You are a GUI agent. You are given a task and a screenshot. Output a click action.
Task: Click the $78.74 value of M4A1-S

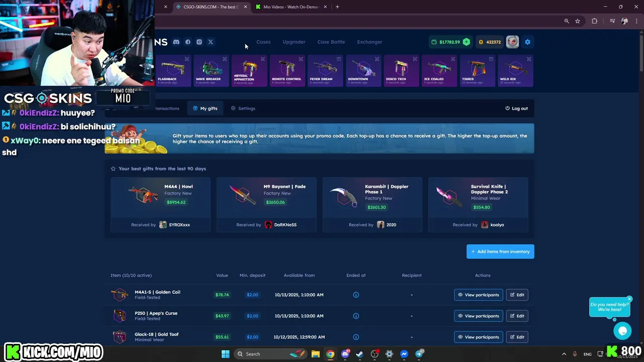click(x=222, y=295)
